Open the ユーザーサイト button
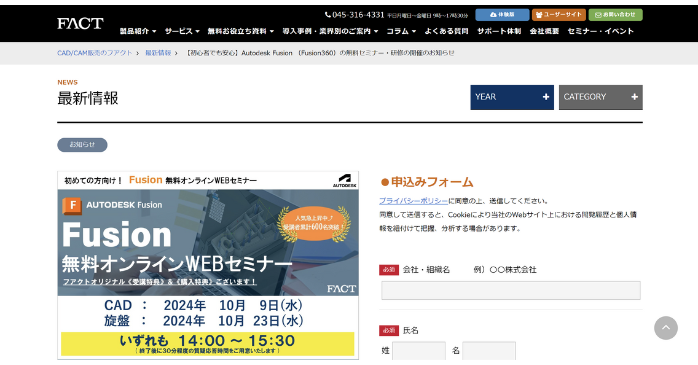The width and height of the screenshot is (698, 365). point(559,15)
